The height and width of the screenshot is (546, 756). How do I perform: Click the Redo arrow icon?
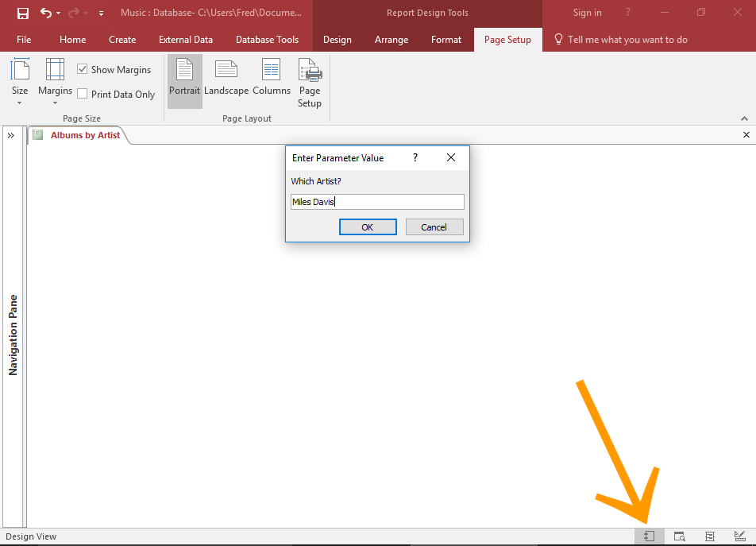(x=74, y=13)
